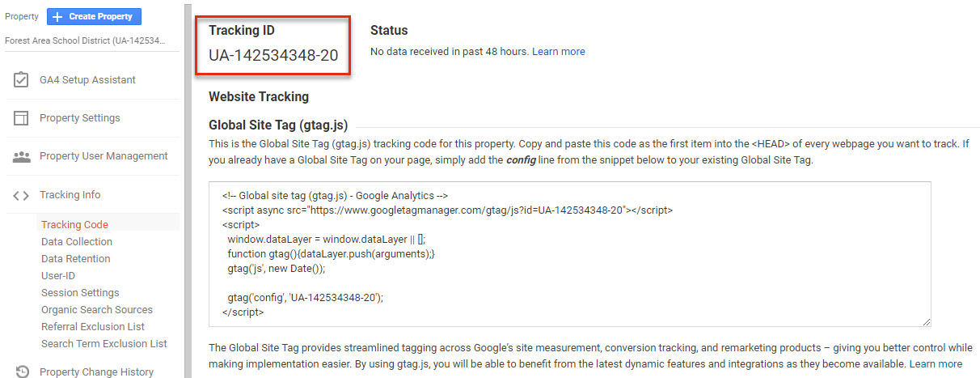The image size is (980, 378).
Task: Open the User-ID settings page
Action: (x=58, y=276)
